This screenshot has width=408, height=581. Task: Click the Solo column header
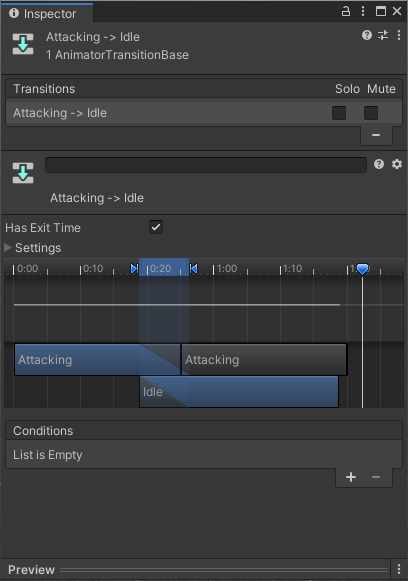347,89
